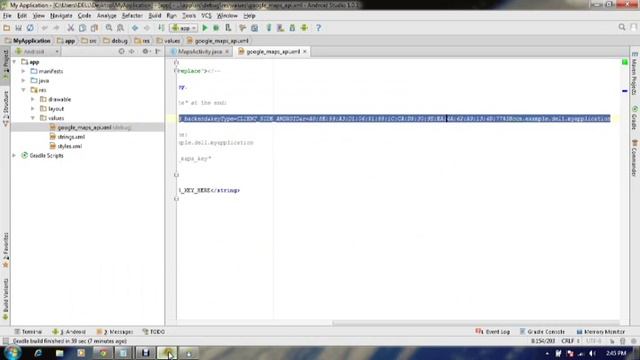Expand the manifests folder node
Image resolution: width=640 pixels, height=360 pixels.
click(24, 71)
